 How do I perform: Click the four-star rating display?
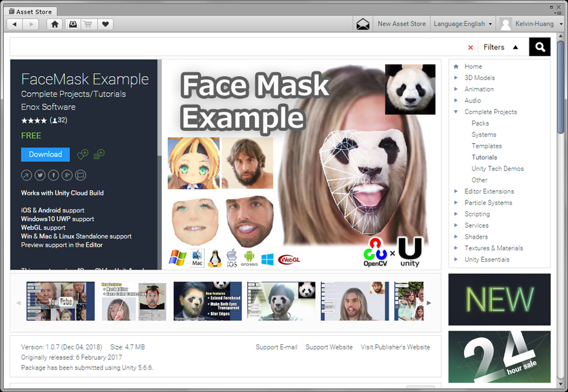pos(34,121)
